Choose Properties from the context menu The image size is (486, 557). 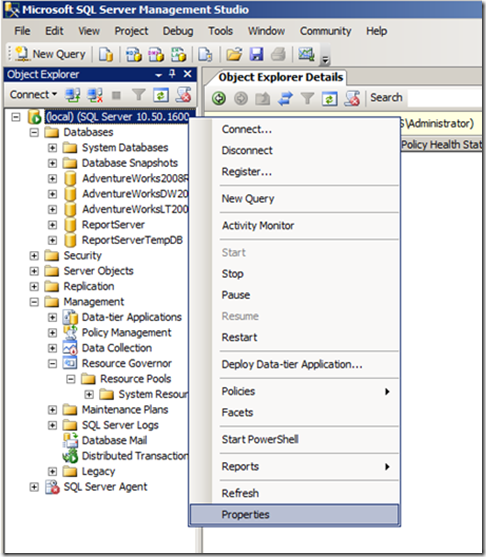[x=294, y=514]
